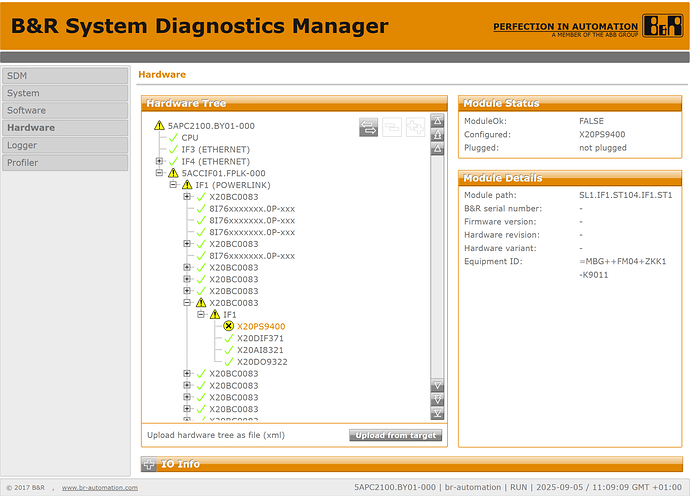Image resolution: width=690 pixels, height=496 pixels.
Task: Click the expand-all tree icon
Action: point(415,127)
